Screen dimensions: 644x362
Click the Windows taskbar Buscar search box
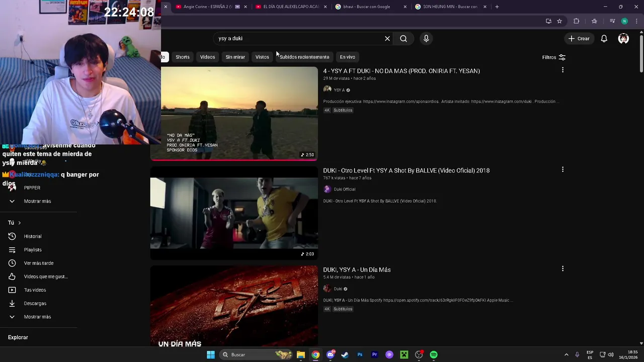click(257, 355)
